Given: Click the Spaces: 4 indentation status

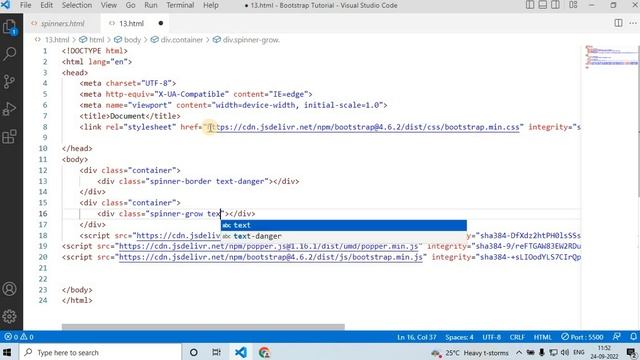Looking at the screenshot, I should 459,337.
